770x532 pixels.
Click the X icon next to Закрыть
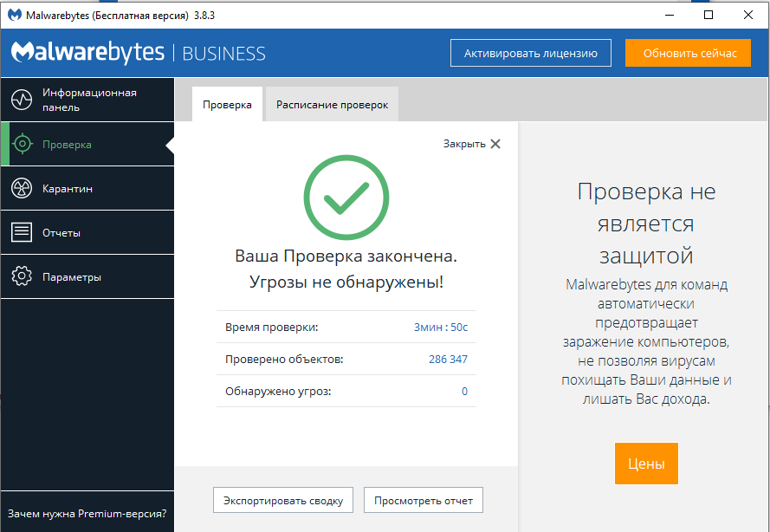pyautogui.click(x=495, y=144)
